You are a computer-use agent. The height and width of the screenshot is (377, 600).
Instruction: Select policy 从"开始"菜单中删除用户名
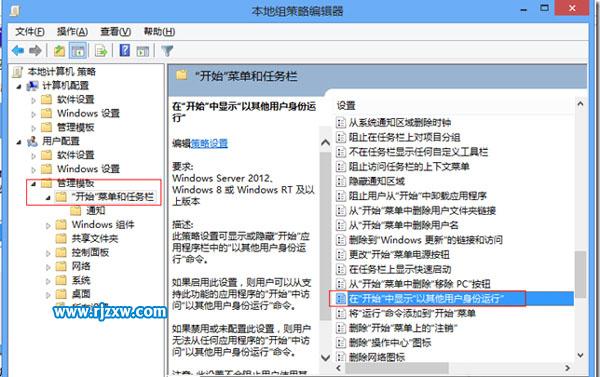tap(404, 225)
